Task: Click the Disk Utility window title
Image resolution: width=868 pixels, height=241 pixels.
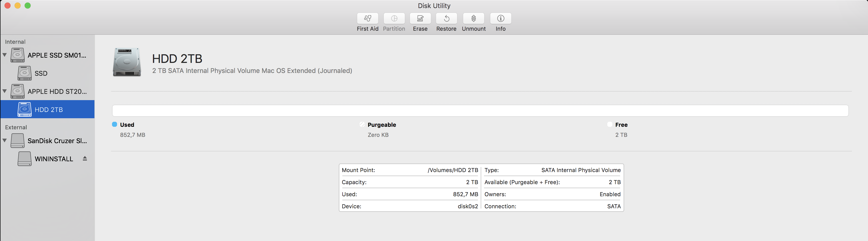Action: pyautogui.click(x=434, y=6)
